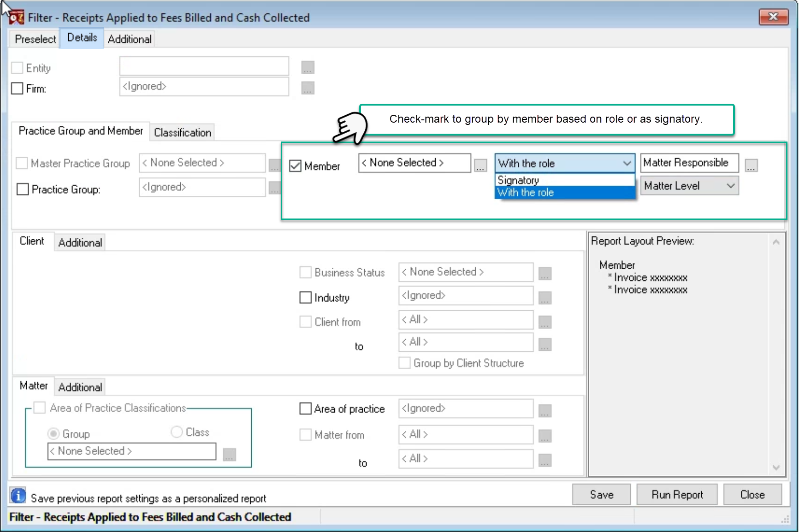This screenshot has height=532, width=799.
Task: Open the browse button for Business Status
Action: [x=545, y=273]
